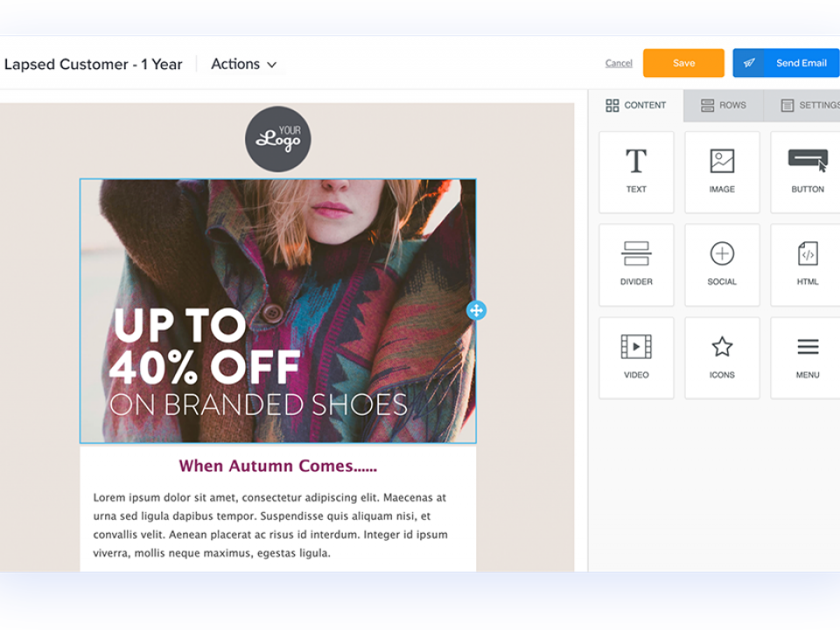
Task: Click the Send Email button
Action: point(786,63)
